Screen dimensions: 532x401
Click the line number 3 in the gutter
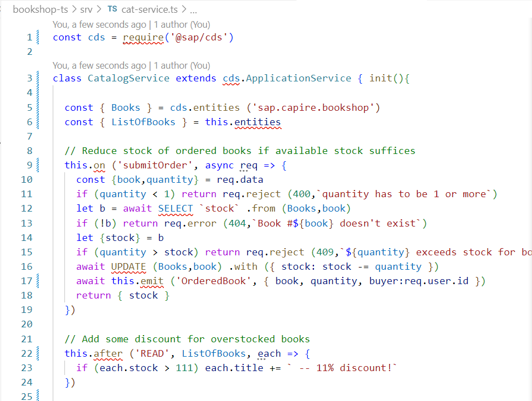pyautogui.click(x=29, y=78)
